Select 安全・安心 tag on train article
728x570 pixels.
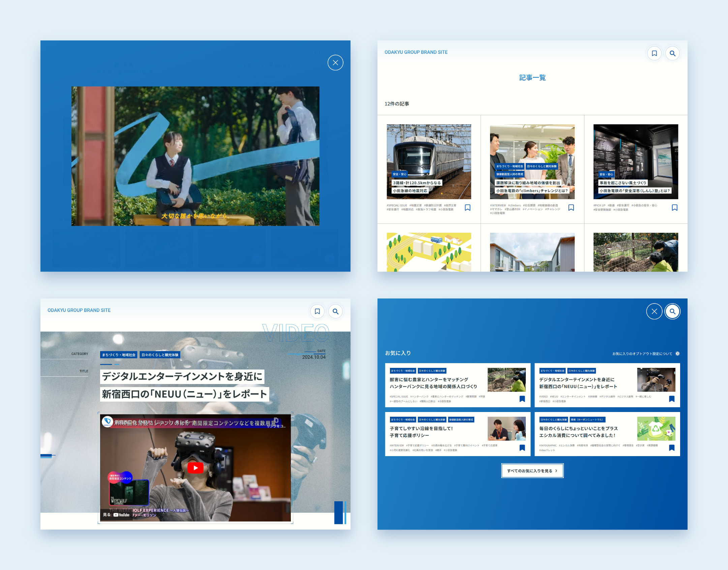pyautogui.click(x=399, y=174)
